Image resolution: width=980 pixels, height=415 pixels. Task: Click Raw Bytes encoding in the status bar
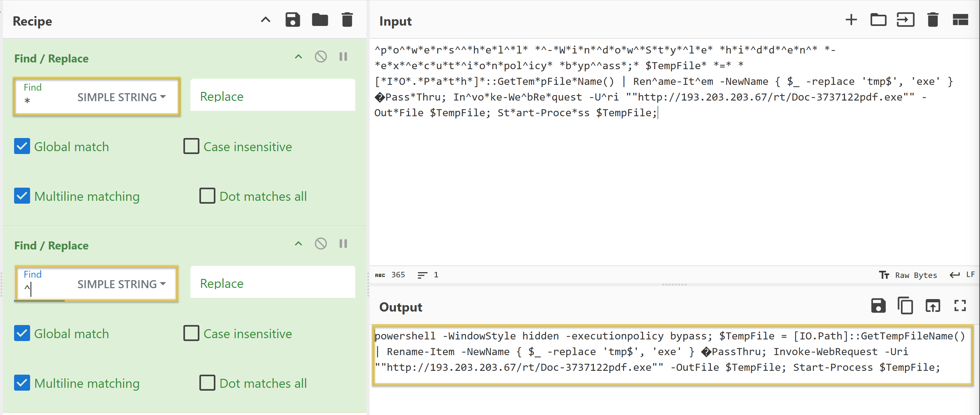coord(915,275)
